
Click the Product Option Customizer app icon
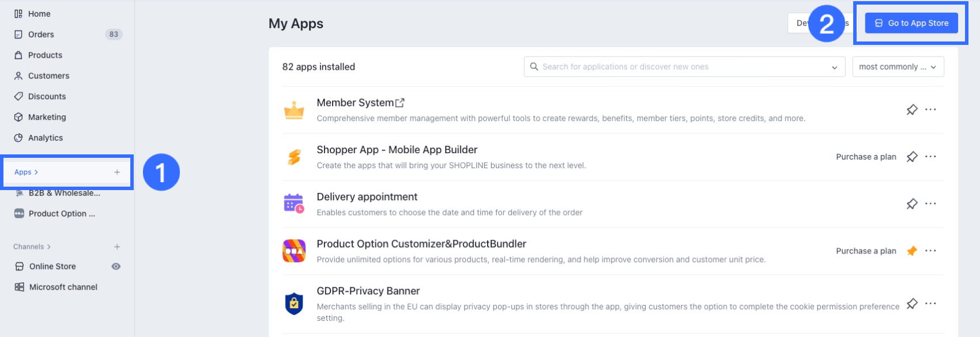294,251
